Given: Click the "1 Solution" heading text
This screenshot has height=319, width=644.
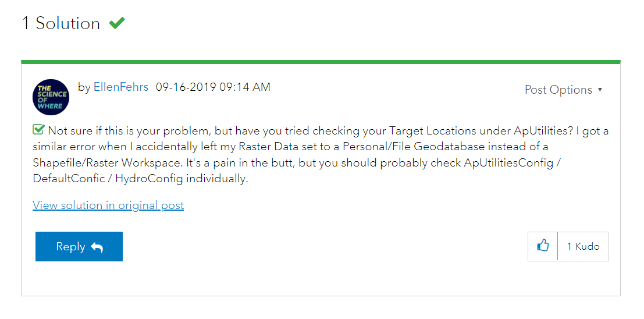Looking at the screenshot, I should coord(61,23).
